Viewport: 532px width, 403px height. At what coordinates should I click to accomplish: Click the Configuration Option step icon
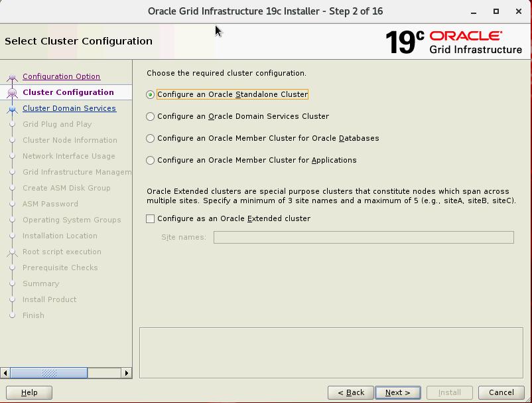click(12, 77)
